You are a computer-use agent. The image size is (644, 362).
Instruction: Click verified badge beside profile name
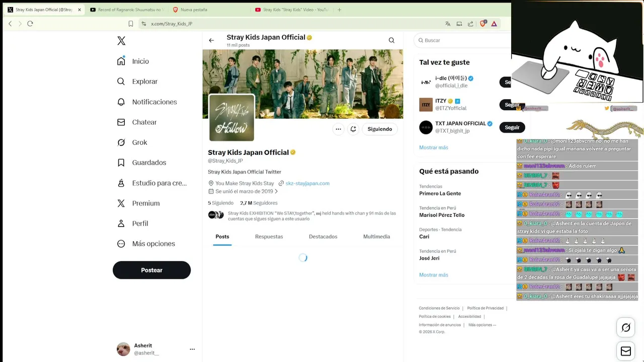pyautogui.click(x=293, y=152)
